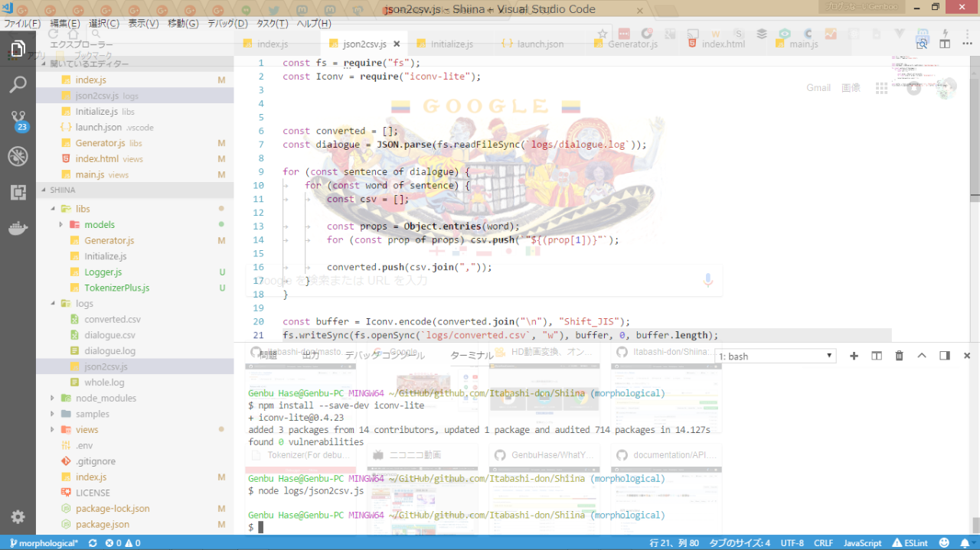The image size is (980, 550).
Task: Open the デバッグ(D) menu
Action: pos(227,24)
